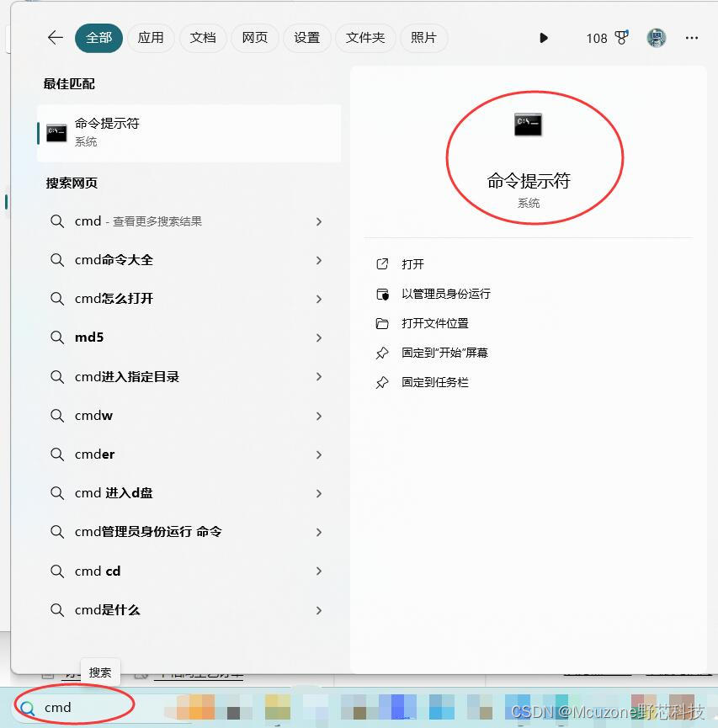Click the 搜索网页 section heading
718x728 pixels.
coord(72,183)
